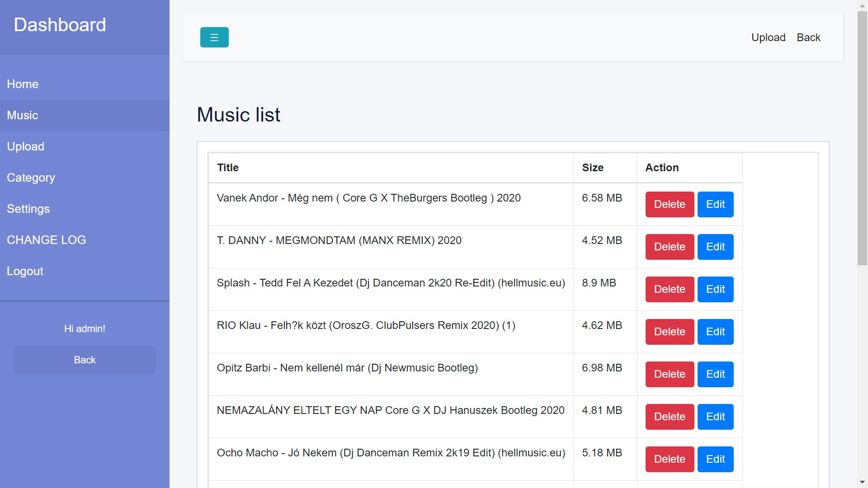Select Music in the sidebar
This screenshot has height=488, width=868.
pos(23,115)
